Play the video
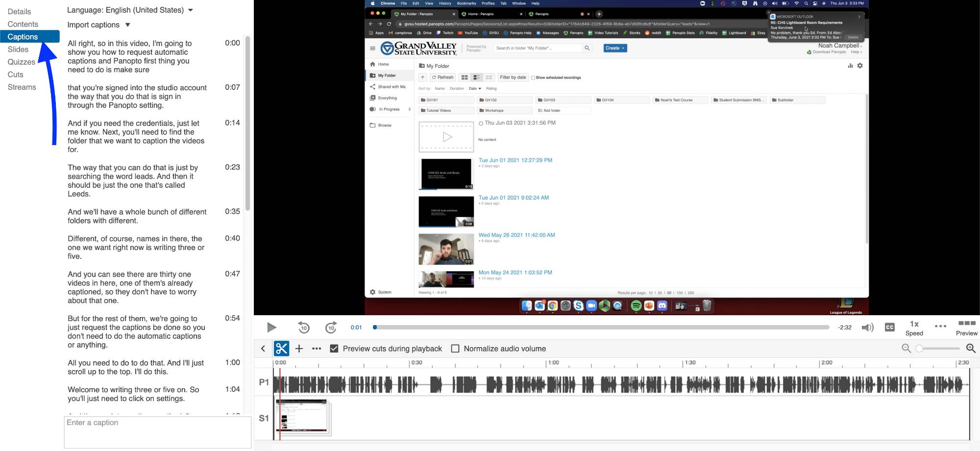This screenshot has width=980, height=451. point(271,327)
